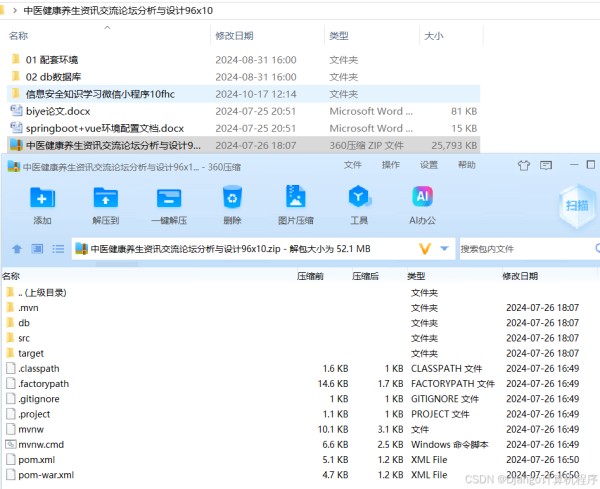Click the 扫描 (Scan) hexagon button
Screen dimensions: 600x489
[577, 205]
